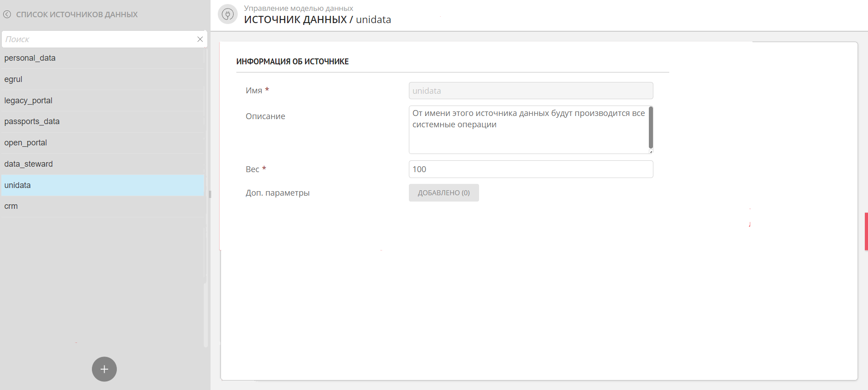Click the Вес * field label

(256, 169)
